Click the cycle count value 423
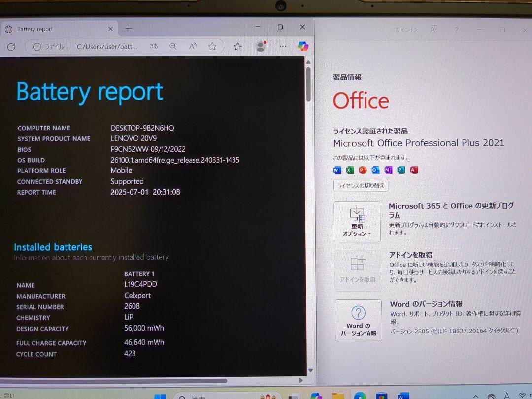The image size is (532, 399). pos(130,353)
